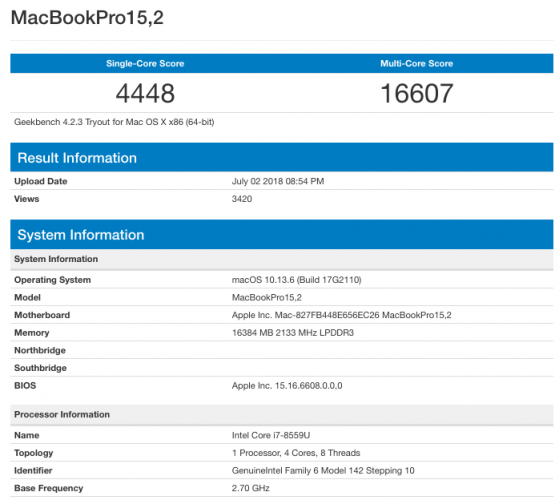Click the processor name Intel Core i7-8559U
This screenshot has height=500, width=559.
[x=271, y=435]
